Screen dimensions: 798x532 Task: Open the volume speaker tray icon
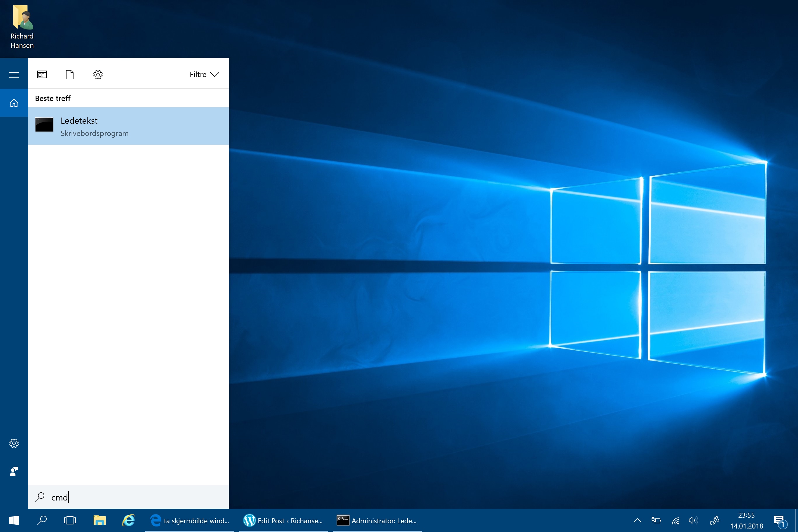pyautogui.click(x=693, y=520)
